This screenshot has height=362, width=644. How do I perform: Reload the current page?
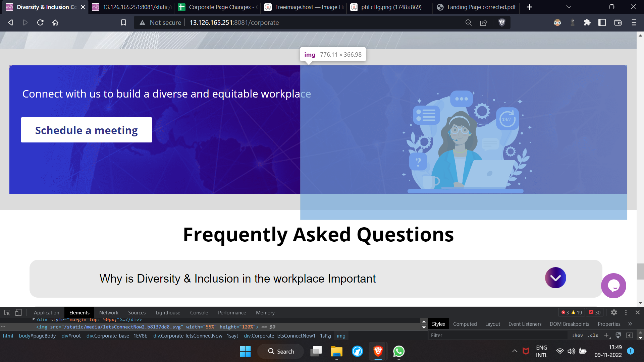click(x=40, y=22)
